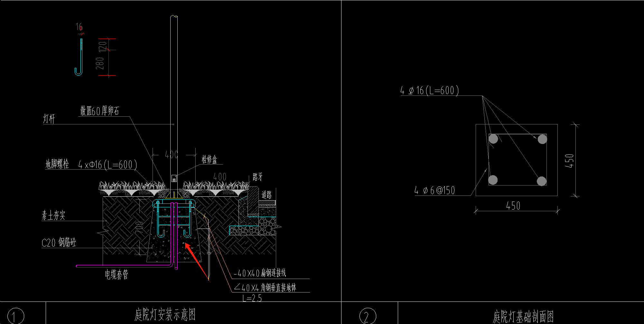Select the 16 diameter dimension text
644x324 pixels.
tap(79, 27)
